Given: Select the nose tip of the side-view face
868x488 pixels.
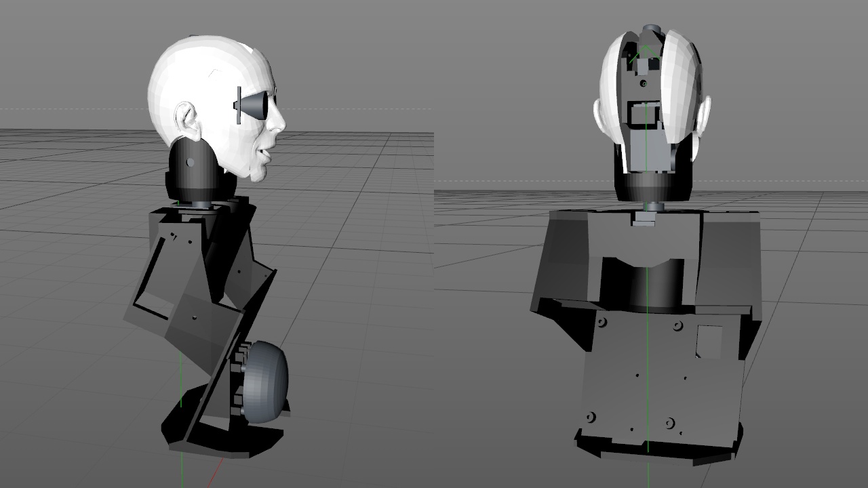Looking at the screenshot, I should coord(281,125).
